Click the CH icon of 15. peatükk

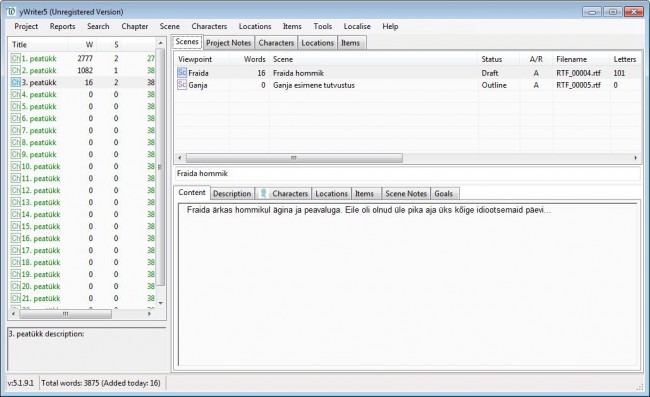tap(15, 227)
